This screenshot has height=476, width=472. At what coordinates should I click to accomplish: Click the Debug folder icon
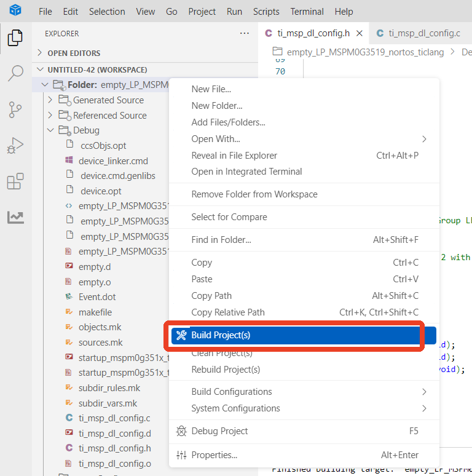pos(65,130)
